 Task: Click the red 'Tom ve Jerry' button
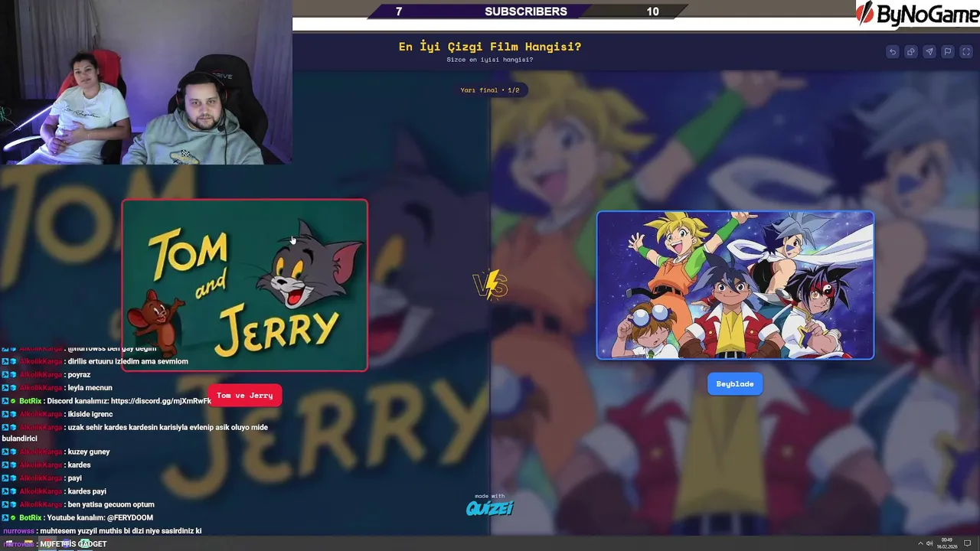[245, 396]
